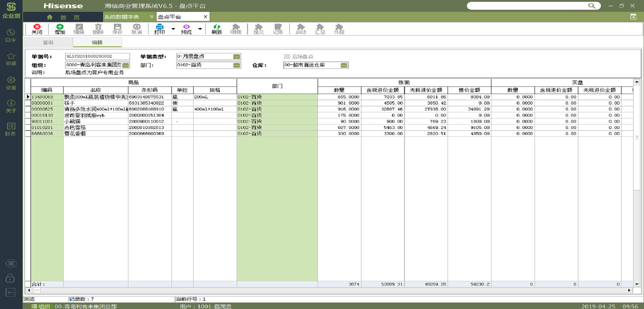644x309 pixels.
Task: Open 收藏 favorites in sidebar
Action: 11,59
